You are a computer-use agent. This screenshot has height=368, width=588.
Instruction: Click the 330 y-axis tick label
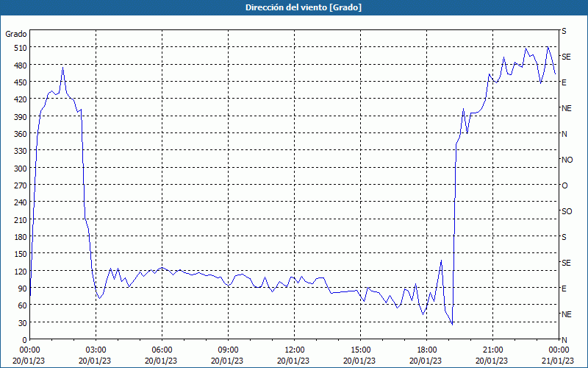(21, 151)
